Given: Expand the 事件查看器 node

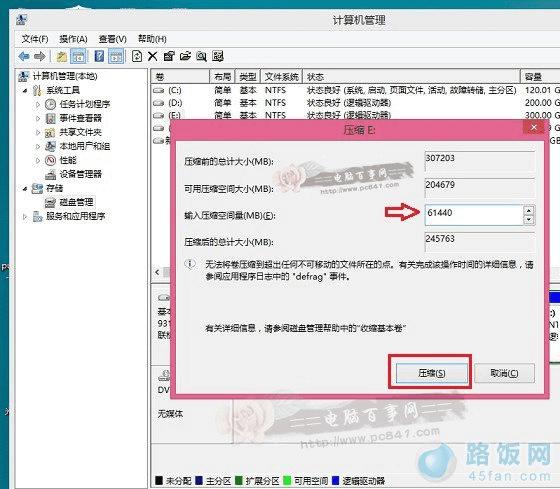Looking at the screenshot, I should [38, 118].
